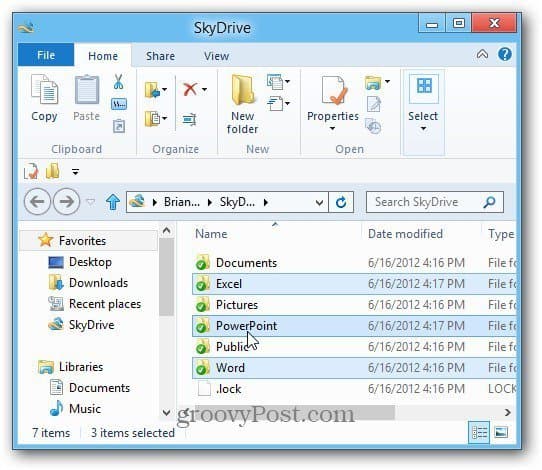Click the Paste clipboard icon
This screenshot has width=542, height=470.
pyautogui.click(x=87, y=90)
